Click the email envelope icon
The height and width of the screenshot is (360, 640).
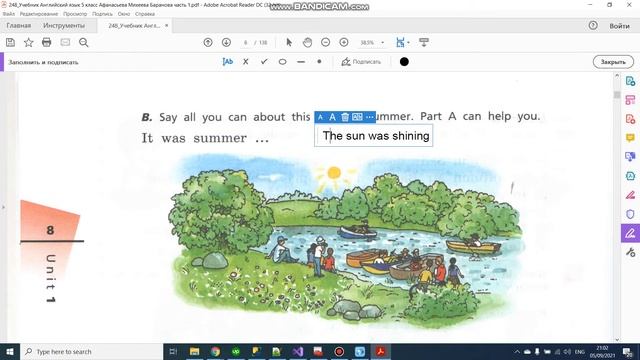click(65, 42)
